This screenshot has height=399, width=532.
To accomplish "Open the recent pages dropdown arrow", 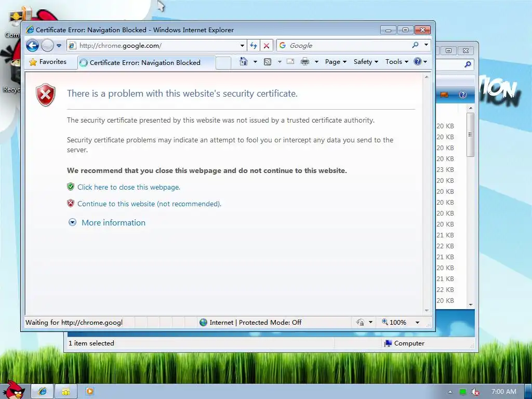I will [x=59, y=46].
